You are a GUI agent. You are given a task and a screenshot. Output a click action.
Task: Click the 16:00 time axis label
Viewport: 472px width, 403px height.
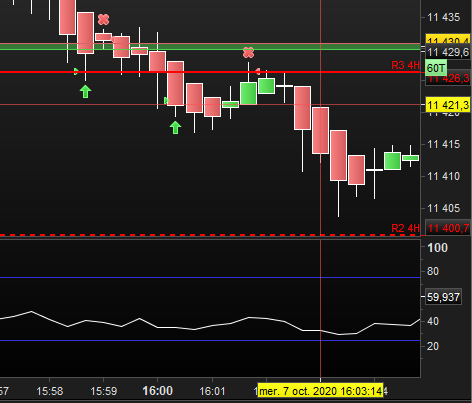157,391
